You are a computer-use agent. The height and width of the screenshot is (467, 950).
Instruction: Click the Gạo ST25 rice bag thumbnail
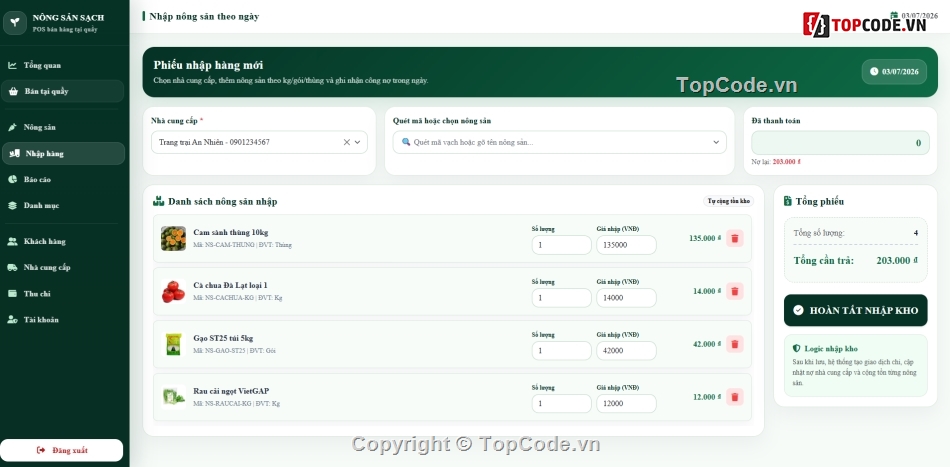point(173,344)
